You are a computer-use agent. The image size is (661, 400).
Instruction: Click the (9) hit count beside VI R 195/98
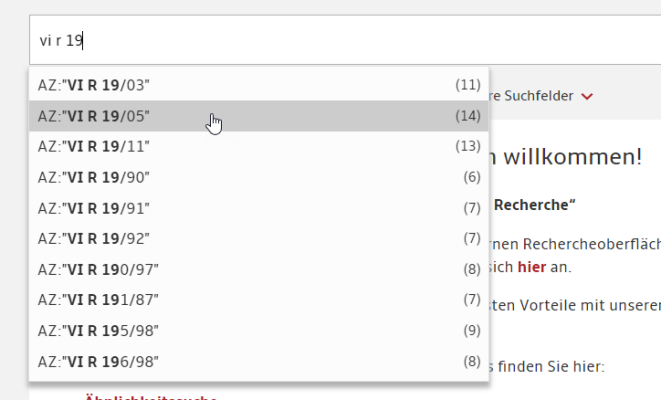pyautogui.click(x=472, y=330)
